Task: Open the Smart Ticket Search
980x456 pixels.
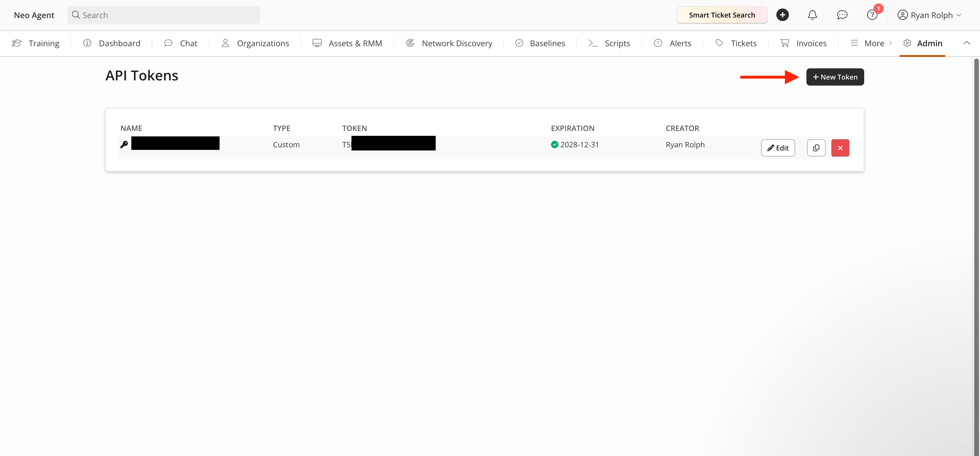Action: tap(722, 15)
